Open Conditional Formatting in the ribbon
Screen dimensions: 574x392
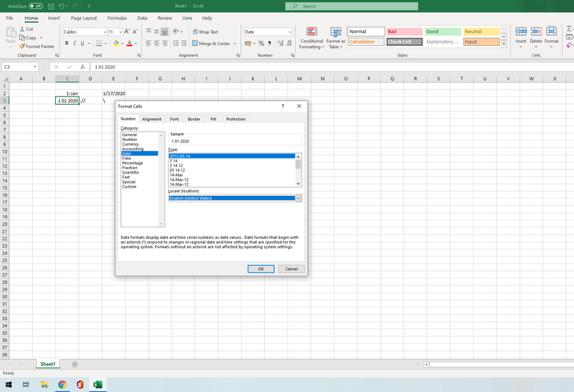click(x=311, y=32)
